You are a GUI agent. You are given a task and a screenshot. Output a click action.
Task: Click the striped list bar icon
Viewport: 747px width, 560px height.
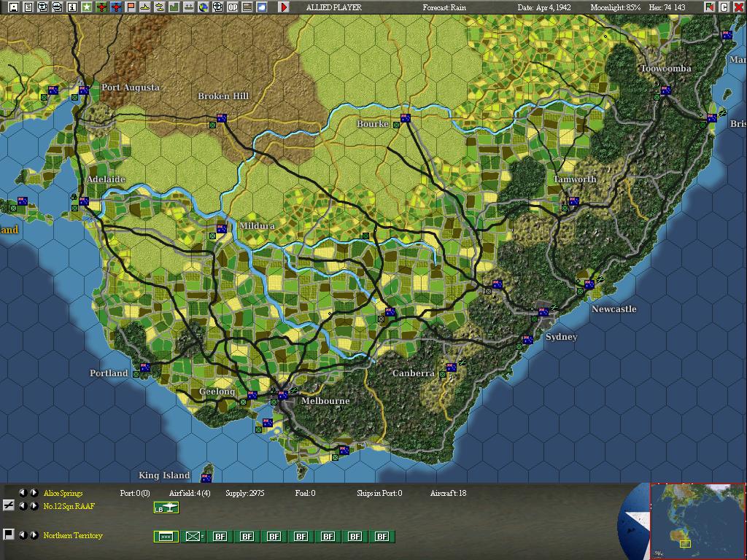(247, 7)
